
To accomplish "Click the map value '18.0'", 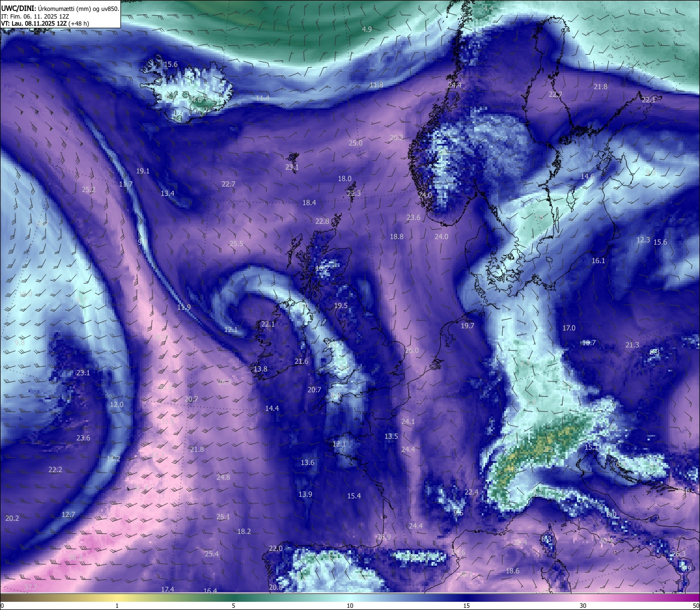I will tap(345, 178).
